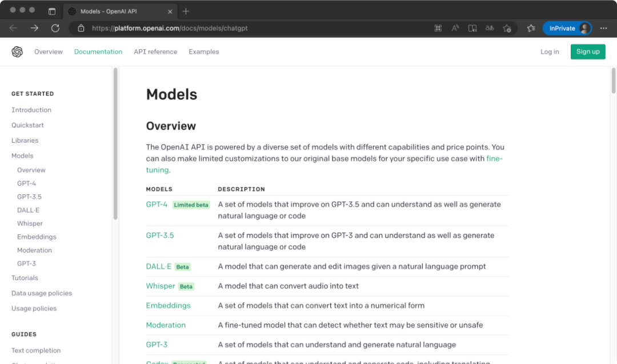Reload the page with the refresh icon
This screenshot has height=364, width=617.
point(55,28)
